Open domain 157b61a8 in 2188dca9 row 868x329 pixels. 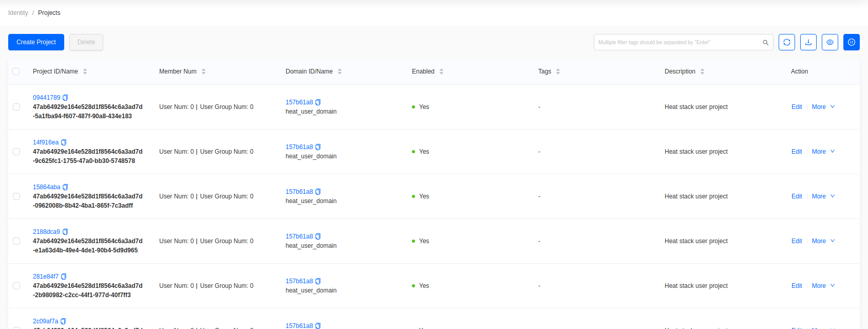coord(299,236)
